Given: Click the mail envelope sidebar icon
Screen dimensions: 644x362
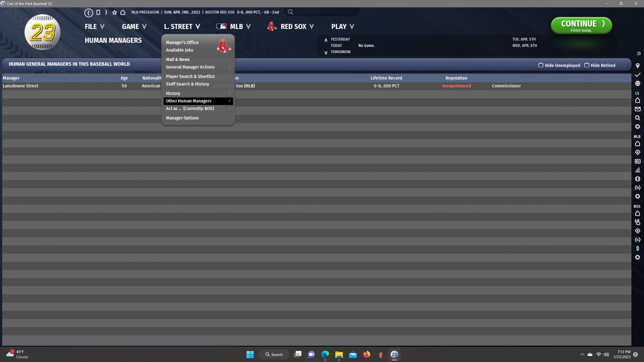Looking at the screenshot, I should [637, 109].
